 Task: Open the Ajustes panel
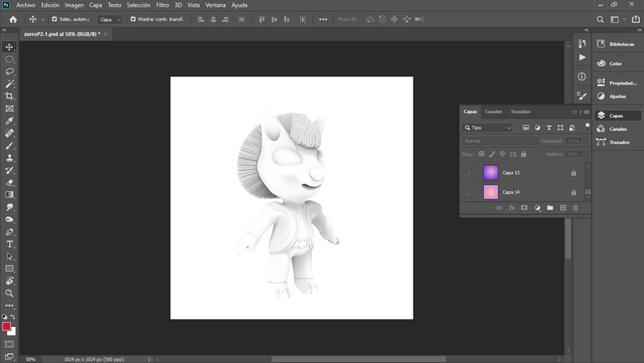pos(618,96)
